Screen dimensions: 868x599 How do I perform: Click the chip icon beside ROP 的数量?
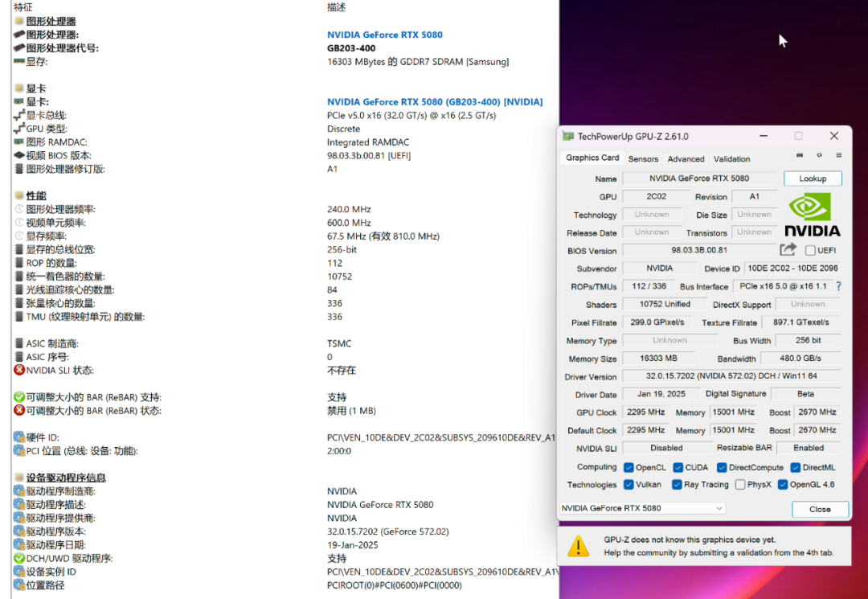[18, 263]
